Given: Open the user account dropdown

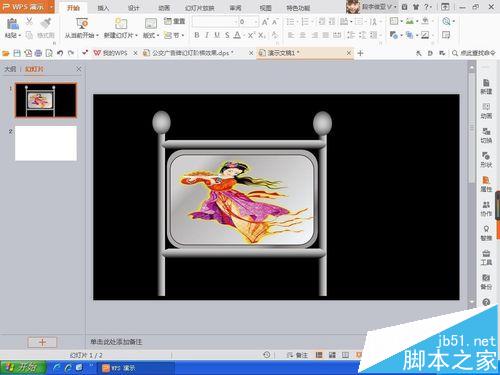Looking at the screenshot, I should point(395,7).
